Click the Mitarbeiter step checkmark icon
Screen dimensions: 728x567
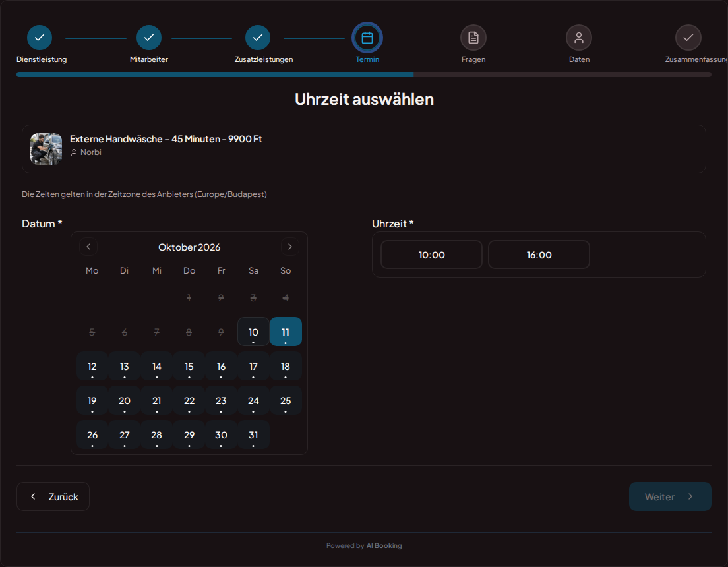click(149, 38)
